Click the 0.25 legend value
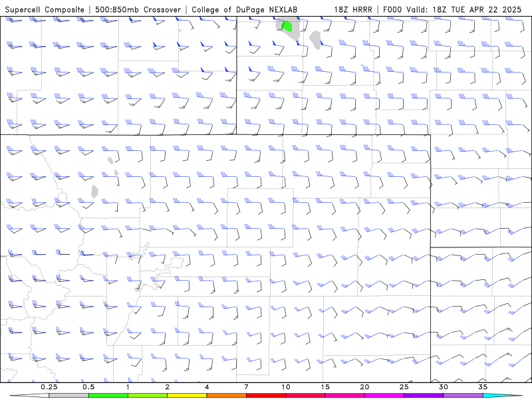Screen dimensions: 532x399 pos(49,387)
